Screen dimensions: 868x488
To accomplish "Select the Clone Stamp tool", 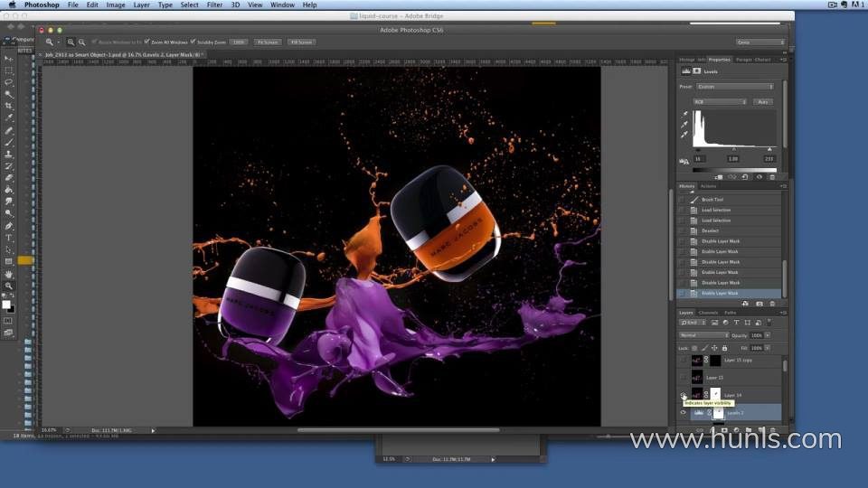I will click(8, 155).
